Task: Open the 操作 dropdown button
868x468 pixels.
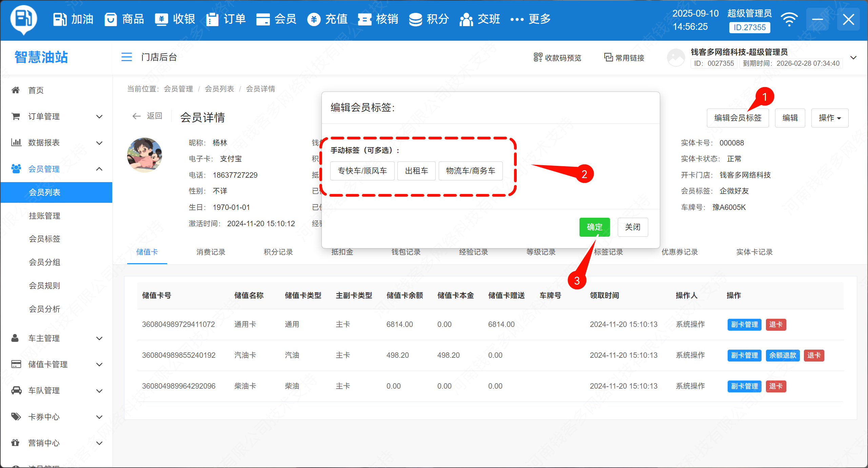Action: (829, 118)
